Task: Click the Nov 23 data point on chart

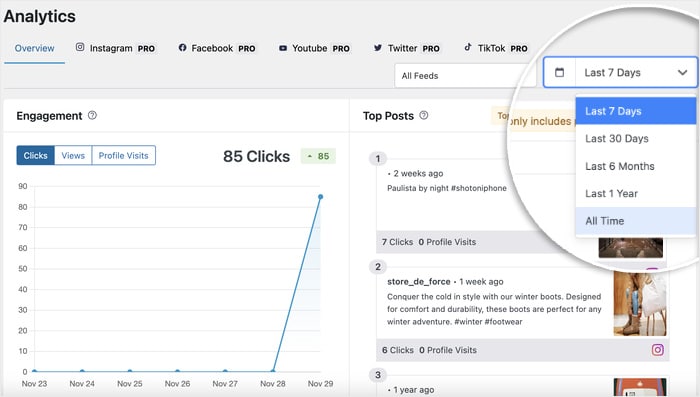Action: click(34, 371)
